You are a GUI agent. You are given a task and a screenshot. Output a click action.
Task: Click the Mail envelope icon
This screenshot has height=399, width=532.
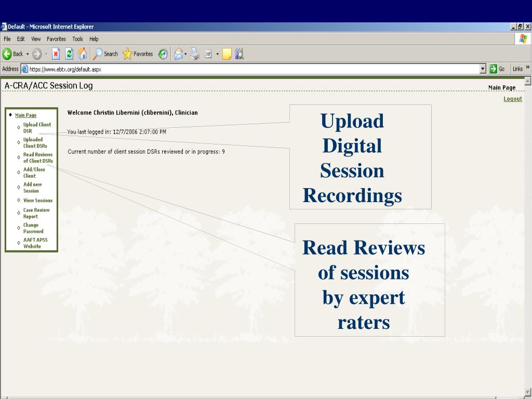coord(179,54)
